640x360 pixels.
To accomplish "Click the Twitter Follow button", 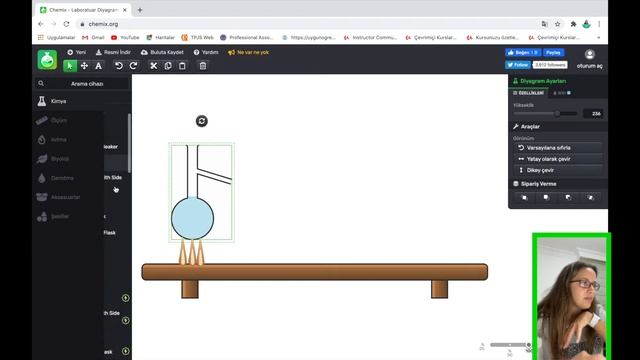I will tap(518, 65).
